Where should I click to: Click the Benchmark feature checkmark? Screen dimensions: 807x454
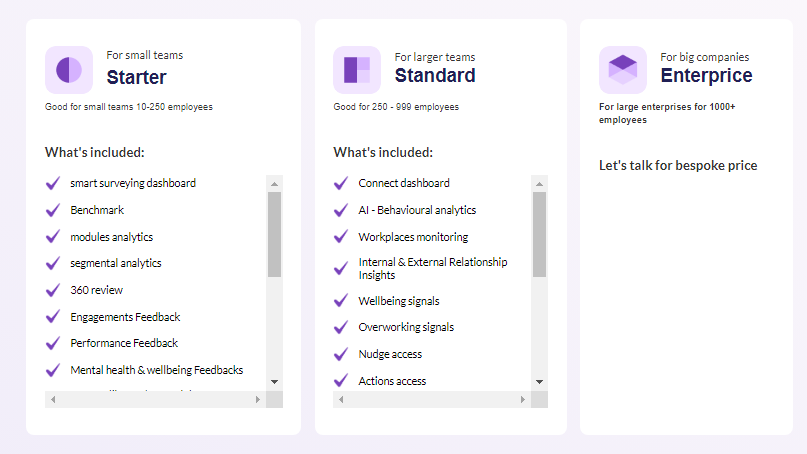(54, 211)
